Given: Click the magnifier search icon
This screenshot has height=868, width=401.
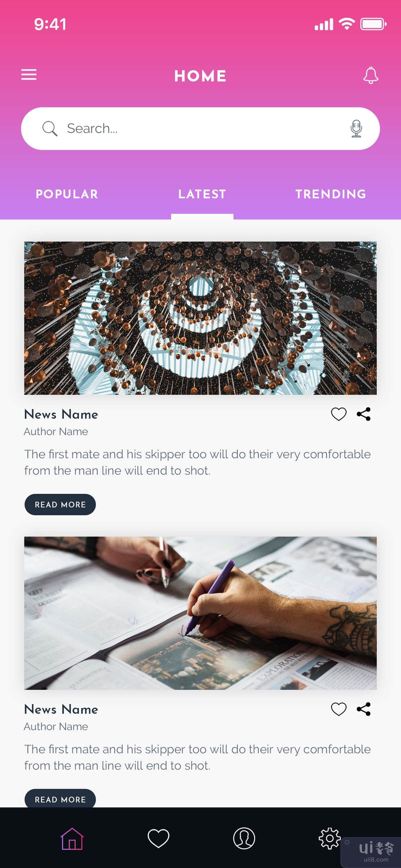Looking at the screenshot, I should (x=50, y=129).
